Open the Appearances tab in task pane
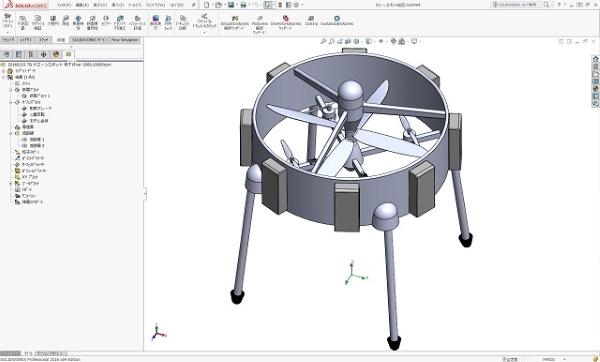 [595, 89]
